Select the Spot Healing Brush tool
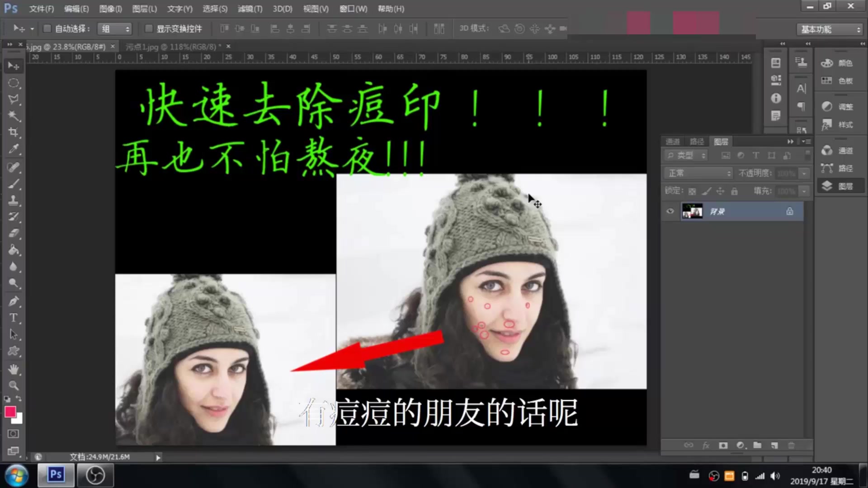The image size is (868, 488). [14, 167]
